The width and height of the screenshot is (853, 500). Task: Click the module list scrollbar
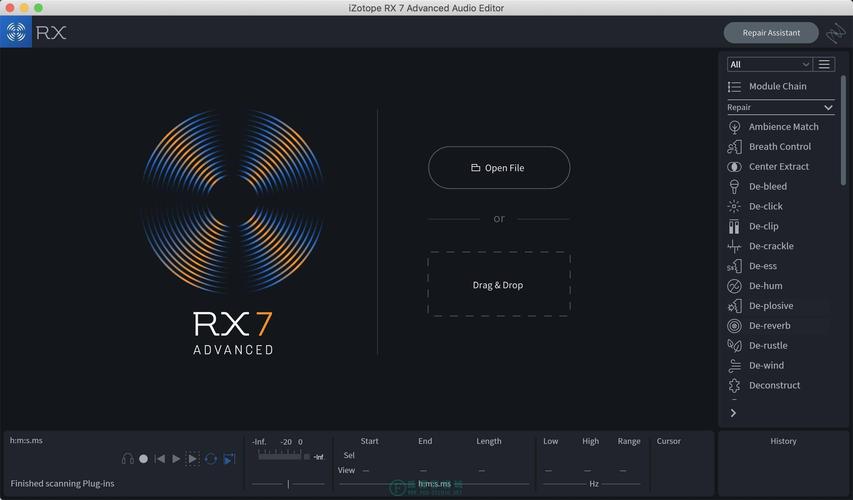(843, 131)
